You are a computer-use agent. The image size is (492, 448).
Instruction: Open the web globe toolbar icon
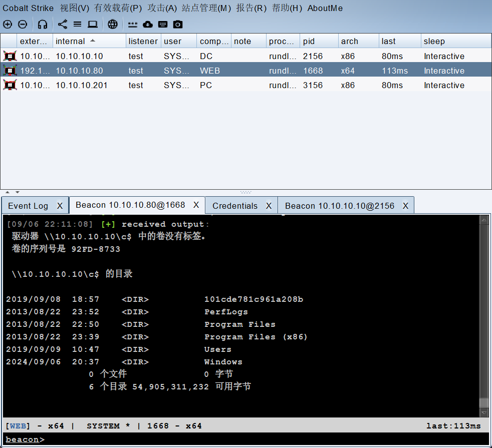pyautogui.click(x=113, y=24)
